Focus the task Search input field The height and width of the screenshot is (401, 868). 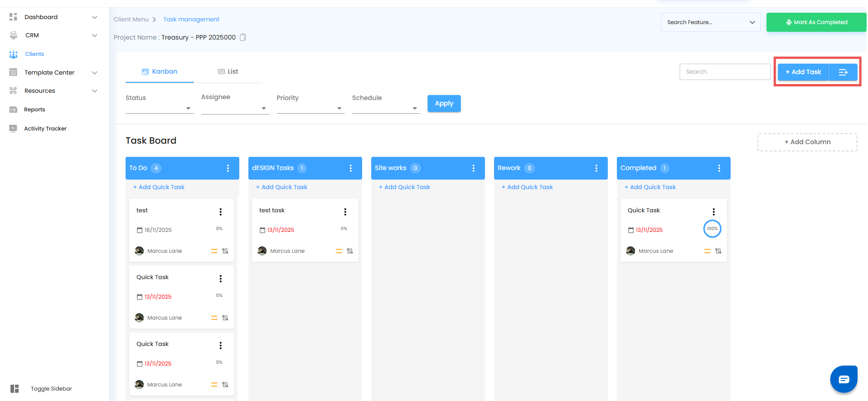tap(725, 72)
